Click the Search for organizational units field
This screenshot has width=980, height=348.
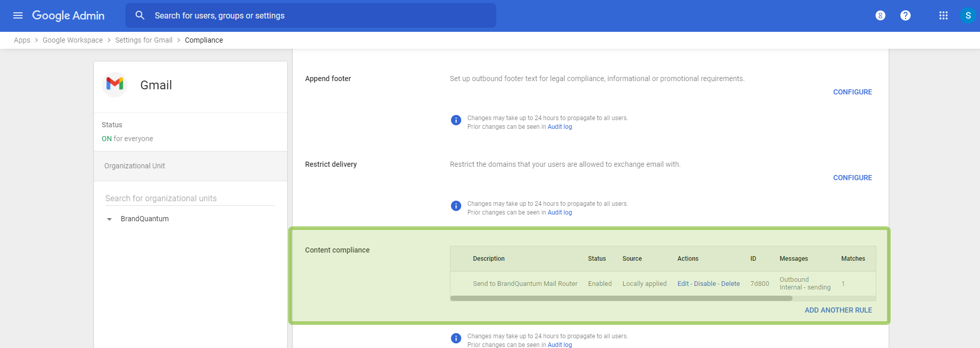[190, 198]
